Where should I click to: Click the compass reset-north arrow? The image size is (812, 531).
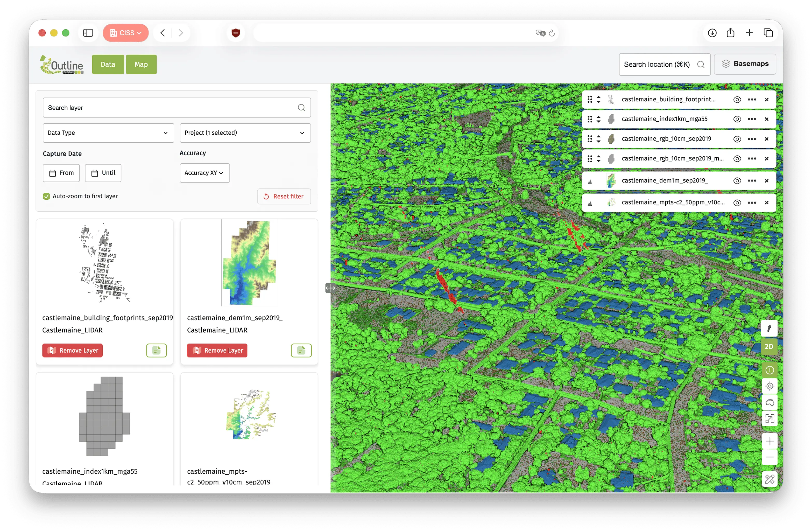pos(770,328)
